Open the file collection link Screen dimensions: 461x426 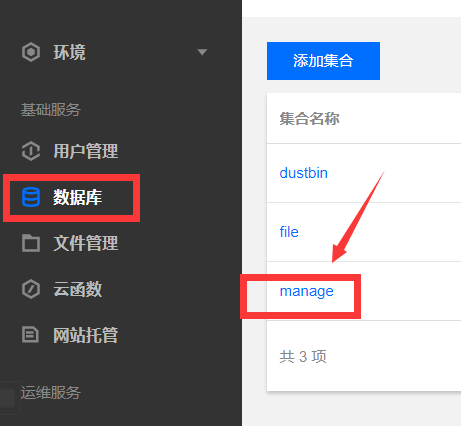coord(289,232)
